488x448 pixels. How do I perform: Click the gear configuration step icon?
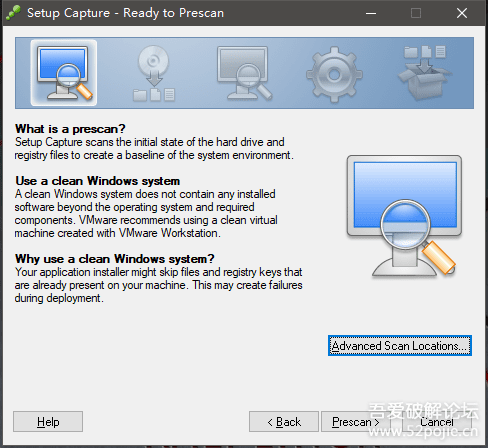coord(334,74)
